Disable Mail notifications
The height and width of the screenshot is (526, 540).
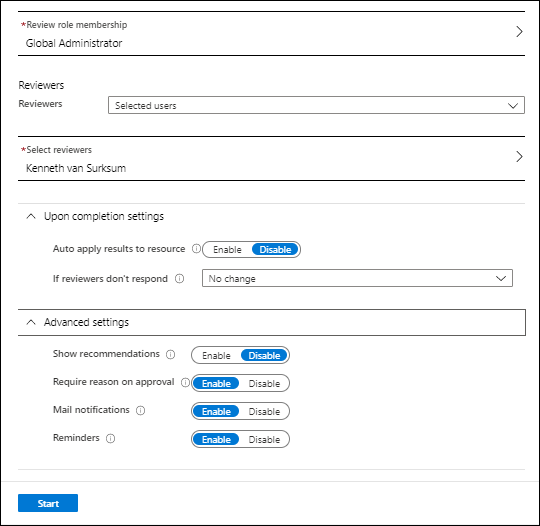(264, 411)
